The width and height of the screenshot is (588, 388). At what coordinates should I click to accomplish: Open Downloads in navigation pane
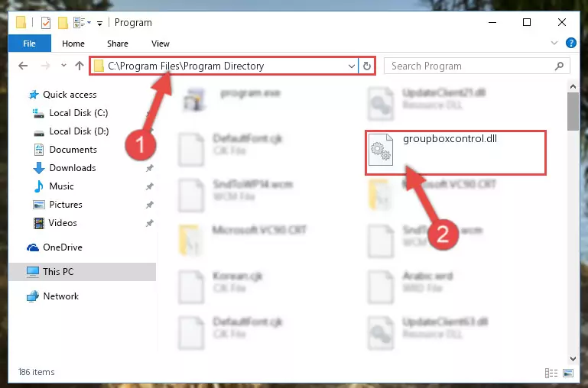(x=64, y=168)
